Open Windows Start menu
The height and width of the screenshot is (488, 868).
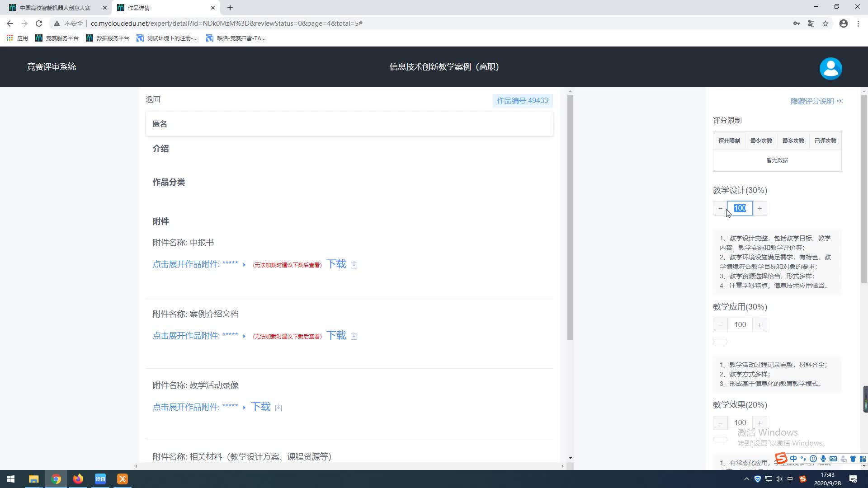pyautogui.click(x=11, y=479)
